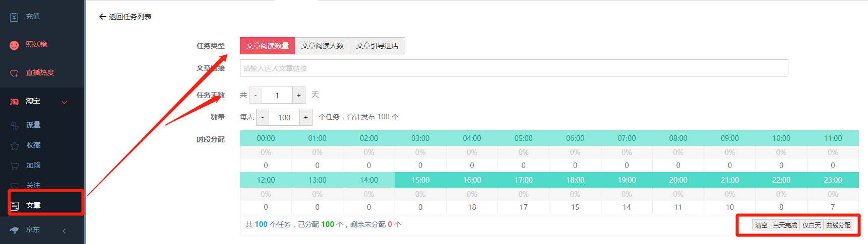
Task: Select 文章阅读数量 task type
Action: (267, 46)
